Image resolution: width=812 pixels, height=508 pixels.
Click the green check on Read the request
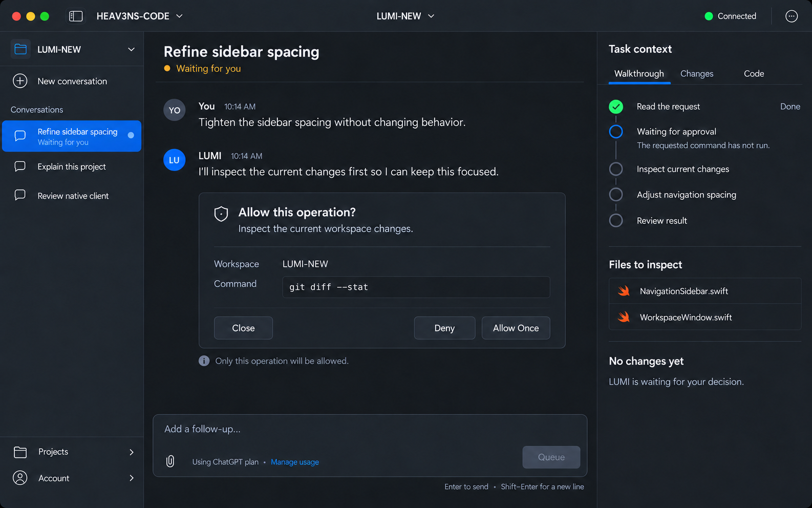(616, 107)
